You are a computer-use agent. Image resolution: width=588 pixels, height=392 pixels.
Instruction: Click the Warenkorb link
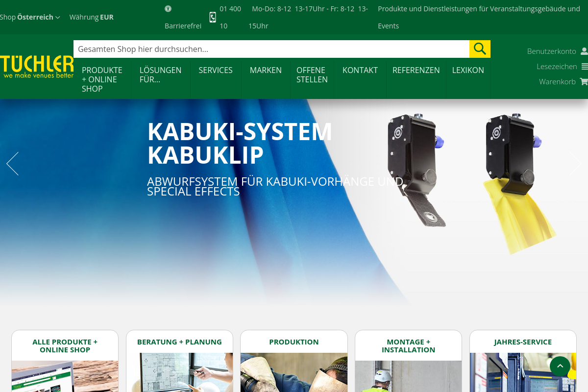(x=558, y=81)
